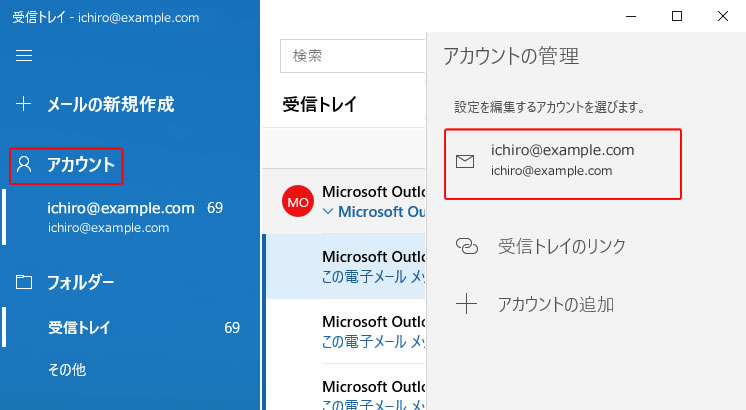Viewport: 746px width, 410px height.
Task: Maximize the Mail window
Action: tap(677, 16)
